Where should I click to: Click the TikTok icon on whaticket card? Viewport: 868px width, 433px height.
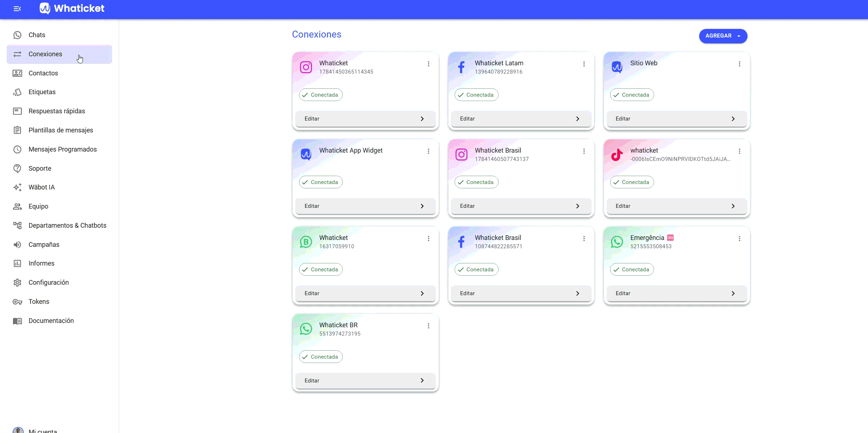tap(617, 154)
